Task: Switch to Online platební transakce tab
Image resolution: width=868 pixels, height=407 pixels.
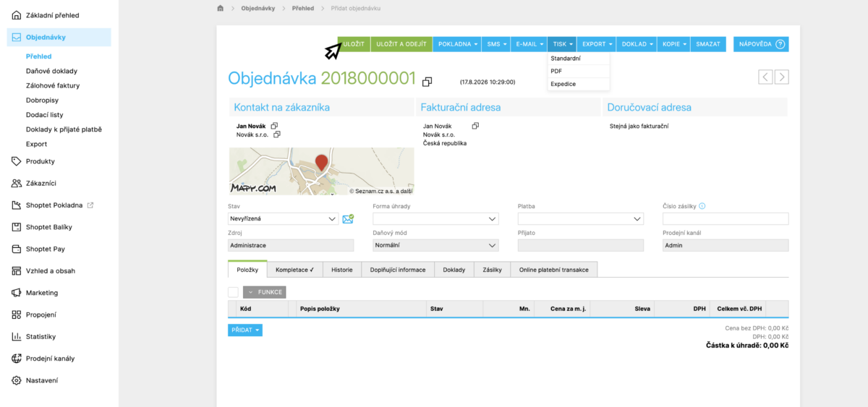Action: tap(554, 270)
